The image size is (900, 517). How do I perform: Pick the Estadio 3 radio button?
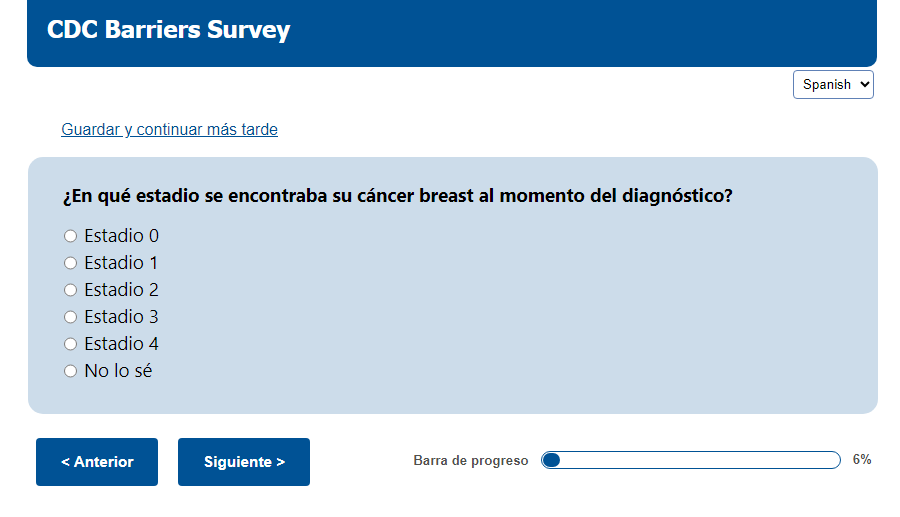pos(70,317)
